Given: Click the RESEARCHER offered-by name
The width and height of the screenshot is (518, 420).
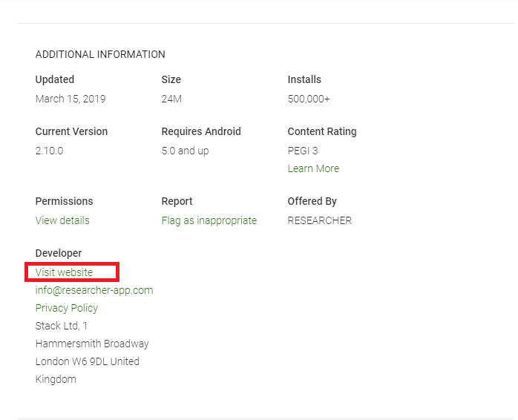Looking at the screenshot, I should 319,220.
